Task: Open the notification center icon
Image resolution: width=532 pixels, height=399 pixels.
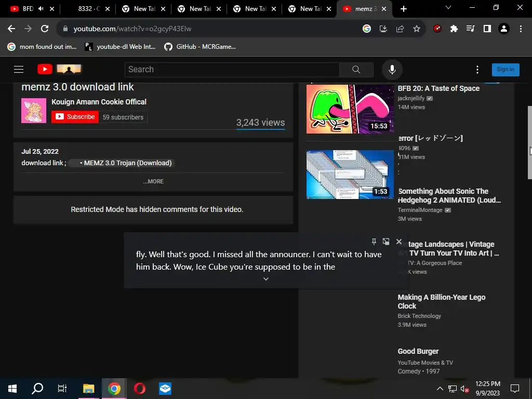Action: (515, 389)
